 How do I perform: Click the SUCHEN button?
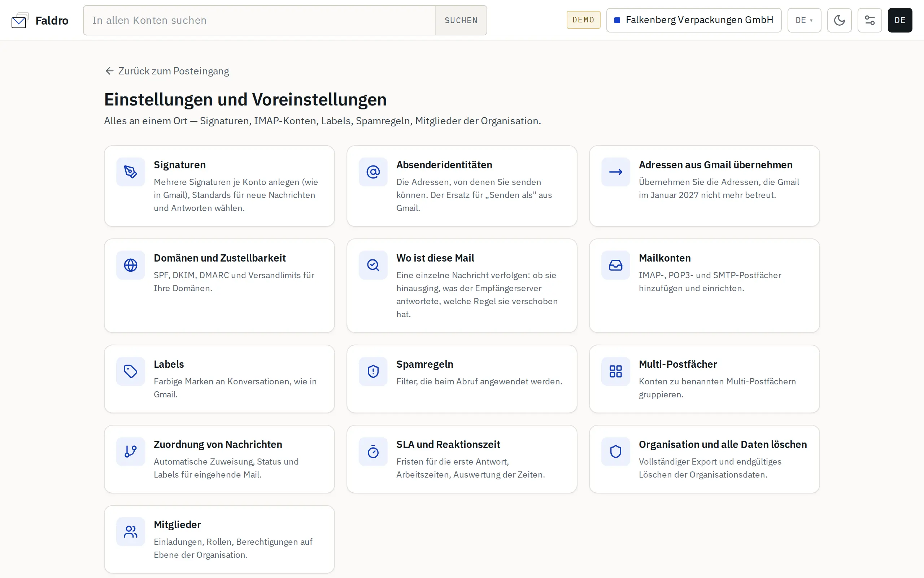pos(461,20)
